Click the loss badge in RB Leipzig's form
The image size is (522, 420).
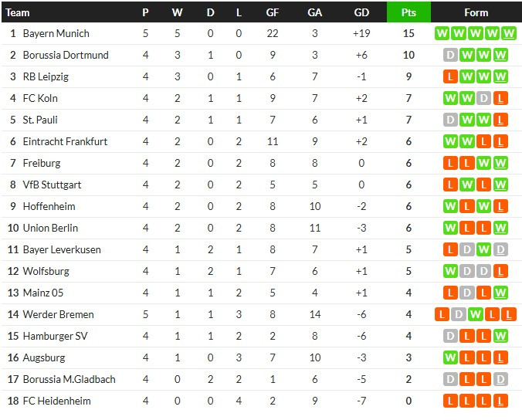coord(451,76)
